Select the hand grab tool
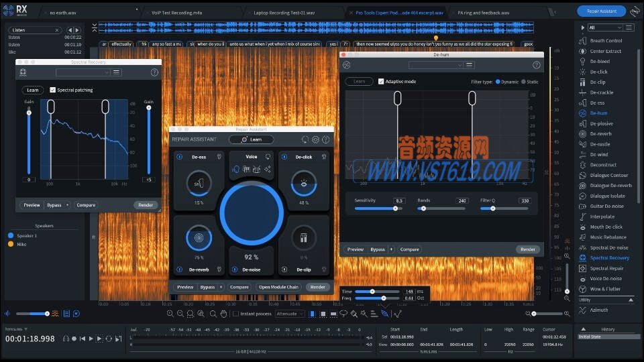 [x=223, y=314]
